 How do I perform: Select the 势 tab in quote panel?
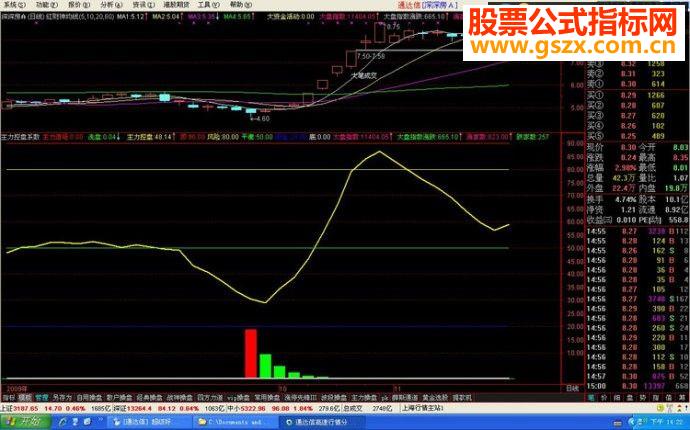[x=643, y=397]
